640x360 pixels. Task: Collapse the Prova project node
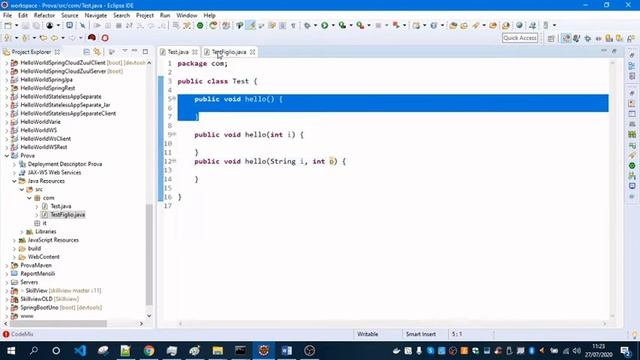click(7, 156)
